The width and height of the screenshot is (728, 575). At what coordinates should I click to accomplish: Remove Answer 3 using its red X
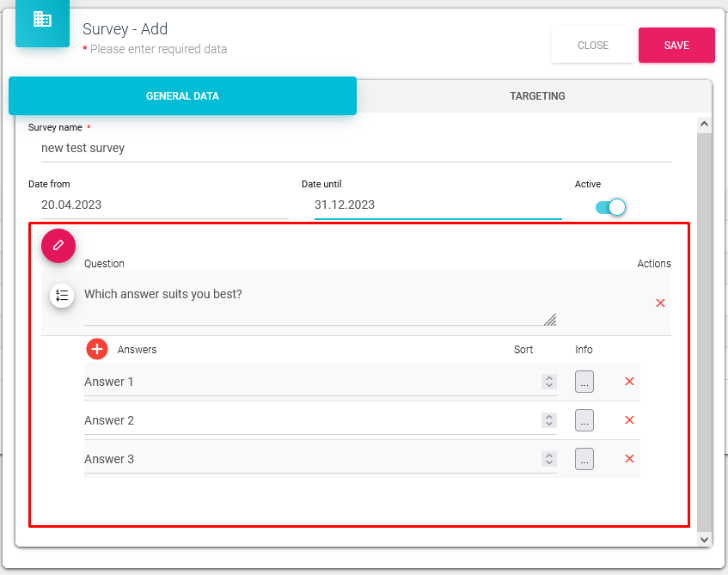click(629, 459)
